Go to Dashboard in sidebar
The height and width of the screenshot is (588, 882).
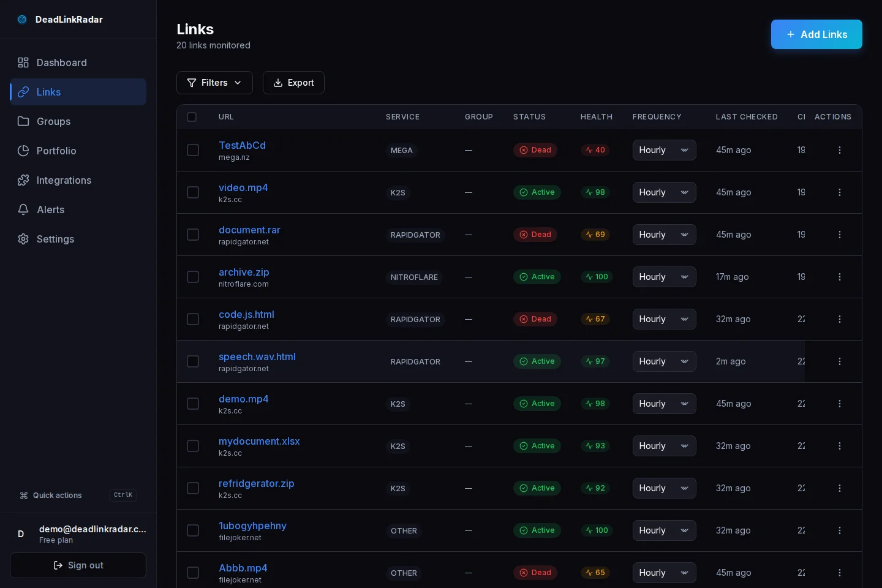point(61,62)
